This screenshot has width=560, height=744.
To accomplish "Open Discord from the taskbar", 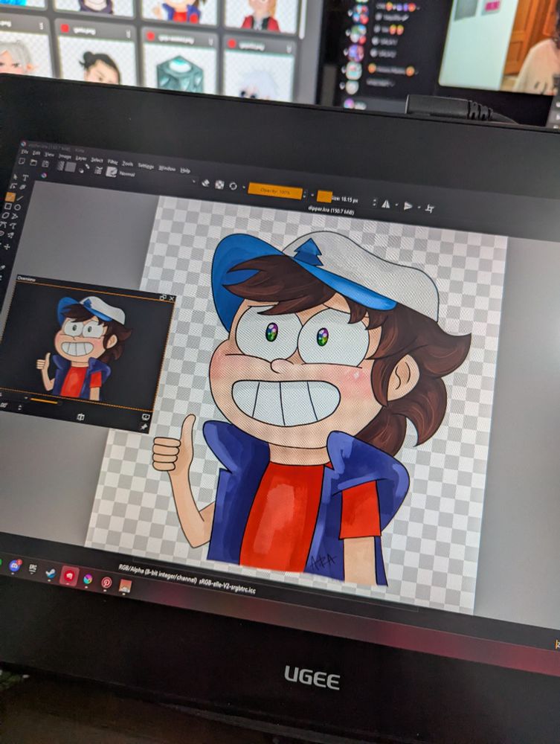I will (15, 565).
